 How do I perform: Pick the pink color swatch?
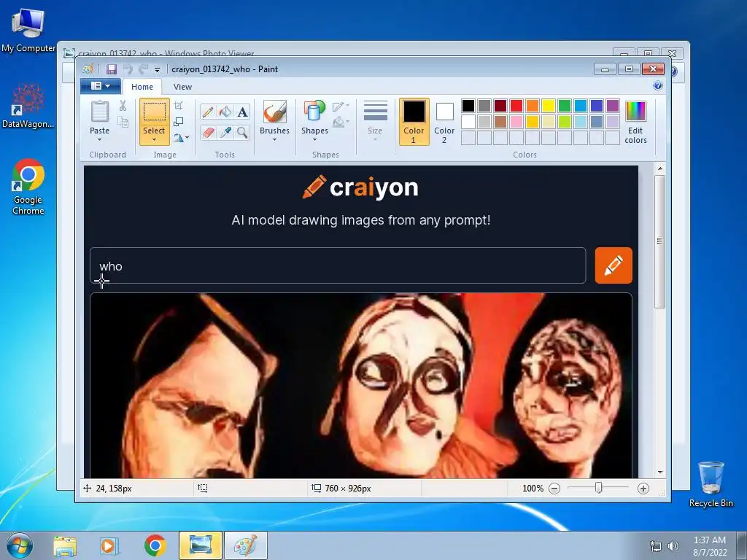click(x=516, y=122)
